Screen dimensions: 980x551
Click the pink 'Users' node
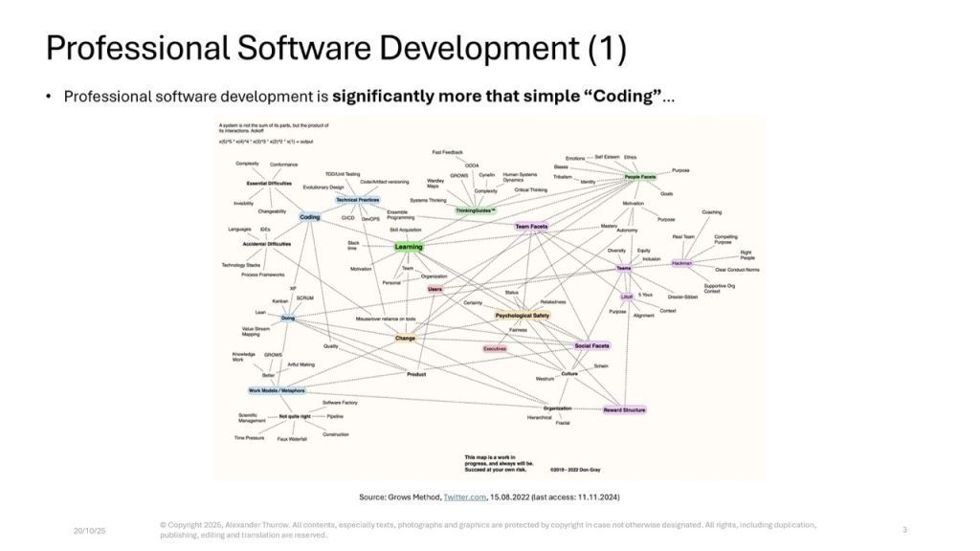tap(434, 288)
